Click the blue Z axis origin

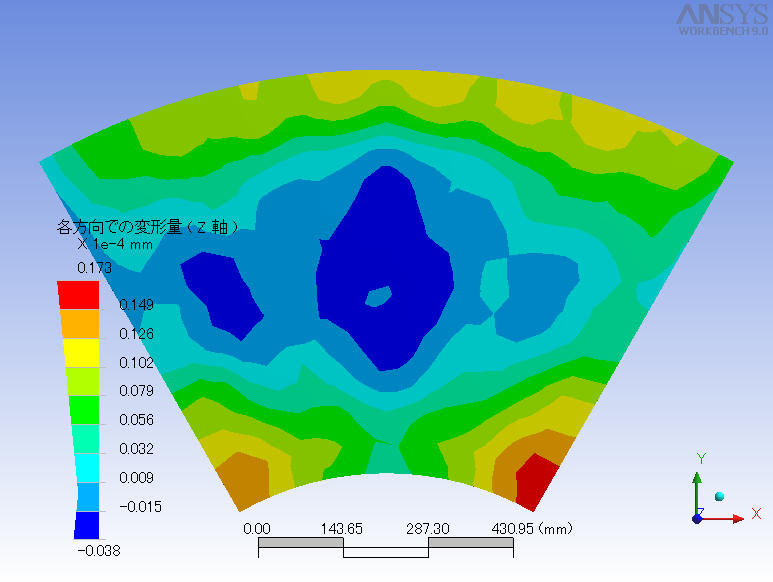(x=698, y=518)
